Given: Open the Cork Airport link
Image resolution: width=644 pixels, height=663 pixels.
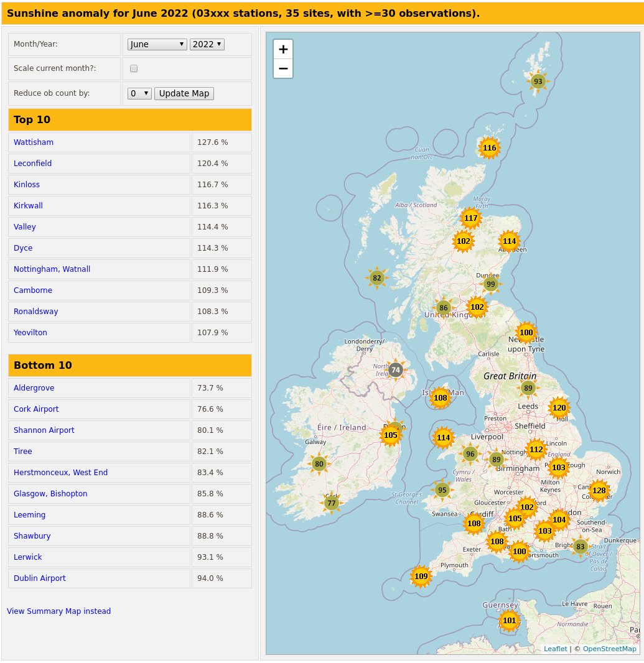Looking at the screenshot, I should pyautogui.click(x=36, y=409).
